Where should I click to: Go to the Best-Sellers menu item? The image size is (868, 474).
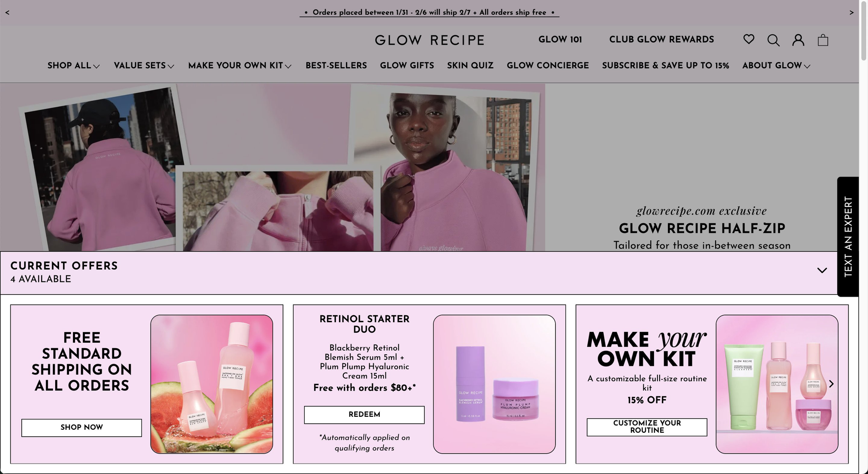[336, 65]
